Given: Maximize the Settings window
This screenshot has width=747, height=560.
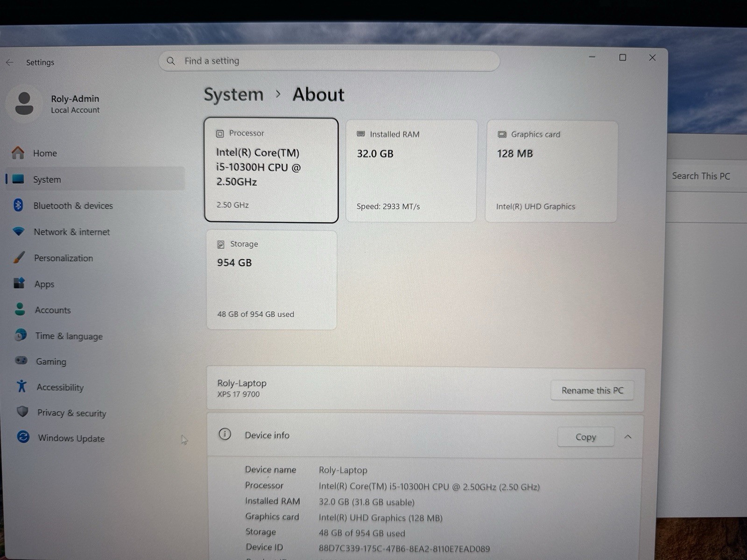Looking at the screenshot, I should (x=622, y=57).
